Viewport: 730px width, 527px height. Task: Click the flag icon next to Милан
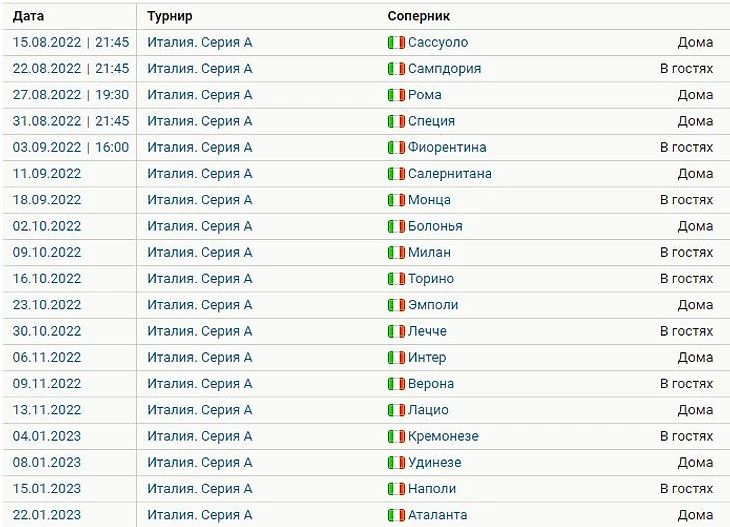(396, 252)
